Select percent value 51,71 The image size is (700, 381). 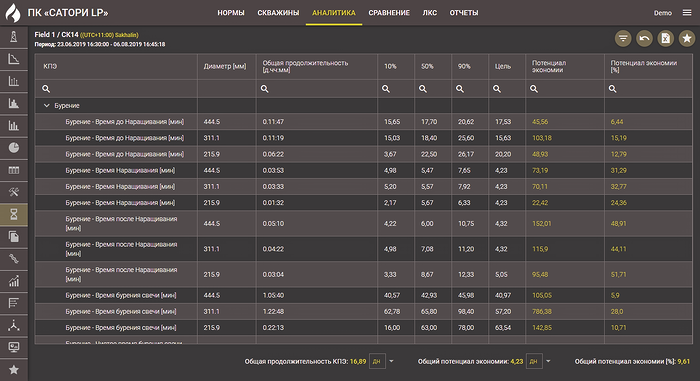click(x=618, y=274)
